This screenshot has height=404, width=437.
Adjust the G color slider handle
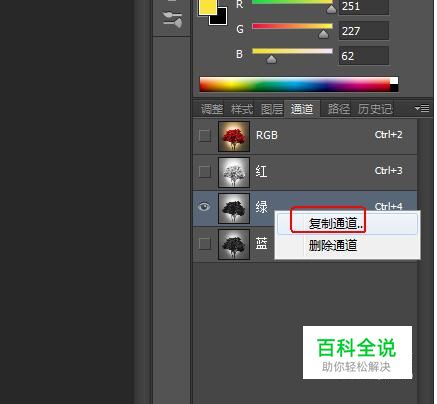(323, 34)
